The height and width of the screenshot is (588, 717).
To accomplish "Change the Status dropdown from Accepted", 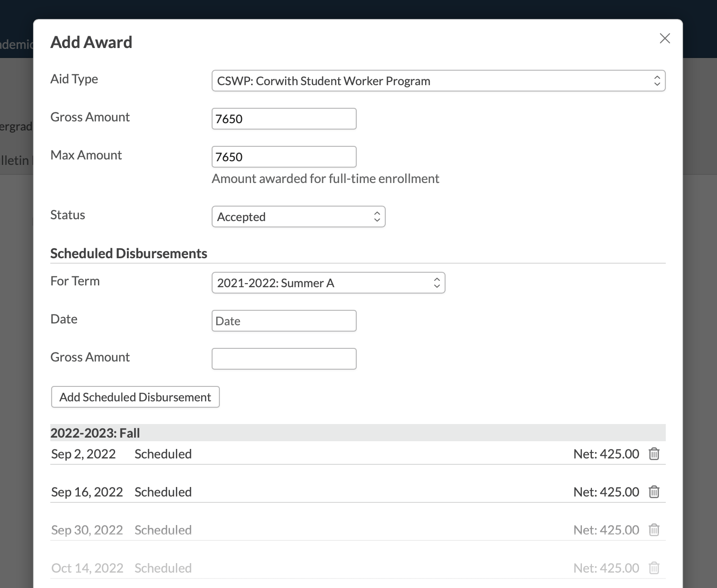I will 298,217.
